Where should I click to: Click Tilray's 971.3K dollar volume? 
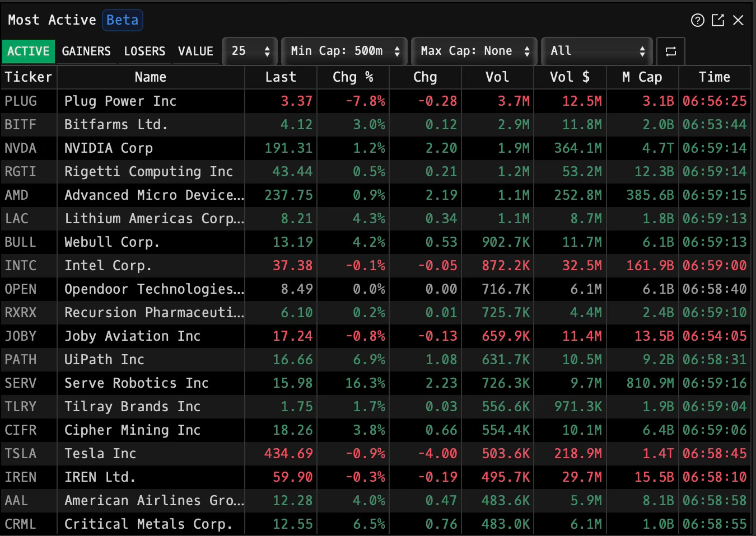click(578, 407)
